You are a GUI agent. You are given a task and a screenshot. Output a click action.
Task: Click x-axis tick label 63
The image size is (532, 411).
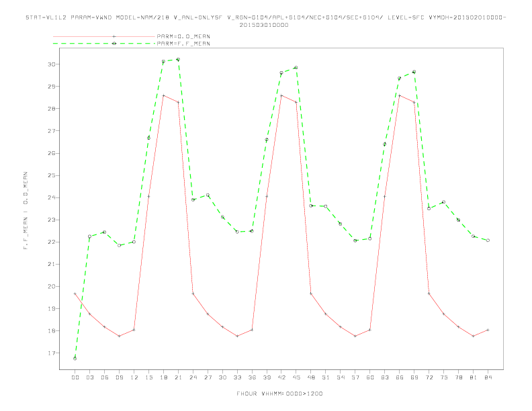point(385,377)
